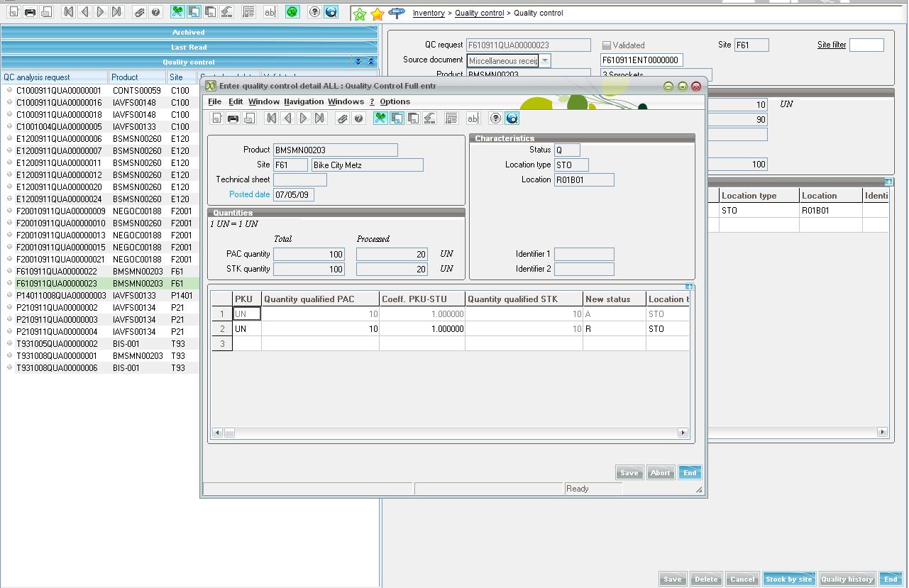The height and width of the screenshot is (588, 909).
Task: Expand the Last Read panel header
Action: [189, 47]
